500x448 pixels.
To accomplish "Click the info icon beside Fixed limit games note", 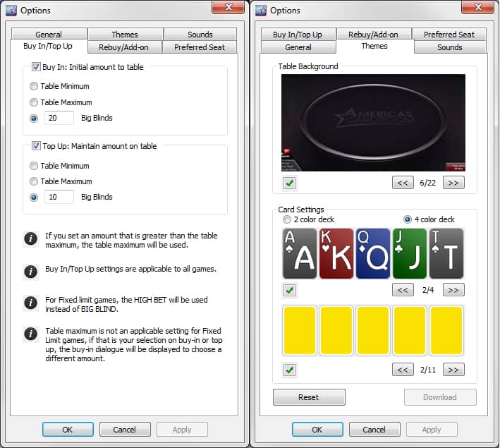I will pyautogui.click(x=30, y=303).
